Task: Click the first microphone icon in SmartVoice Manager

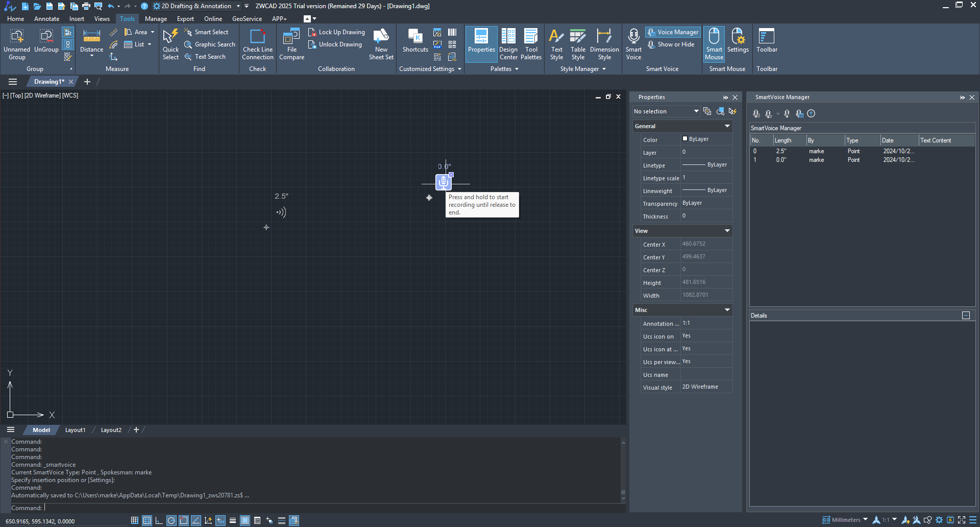Action: (756, 113)
